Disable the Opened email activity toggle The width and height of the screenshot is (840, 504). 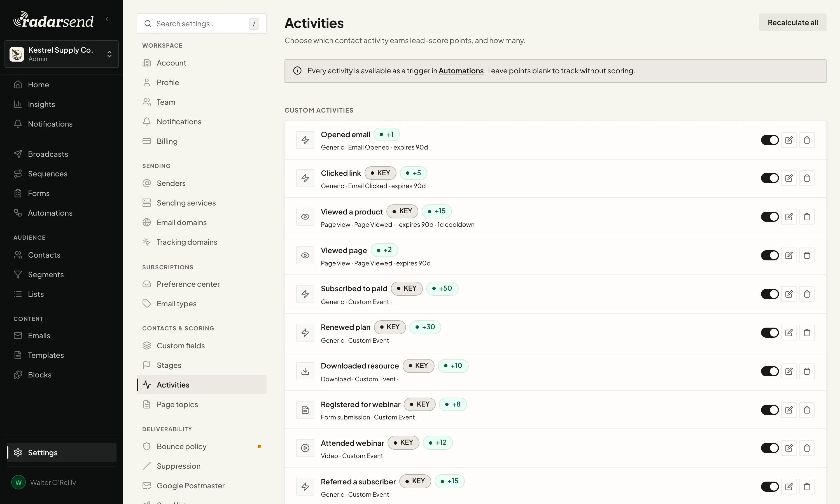click(x=770, y=140)
